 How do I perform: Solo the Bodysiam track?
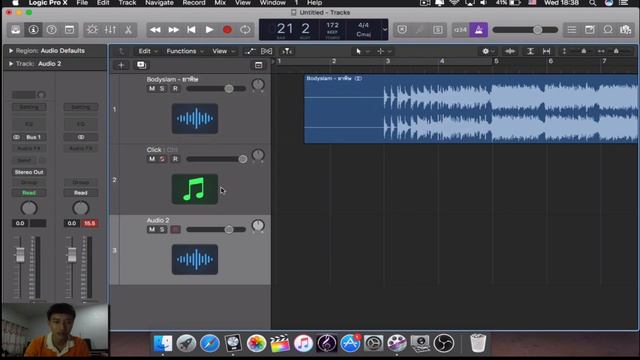[x=162, y=89]
